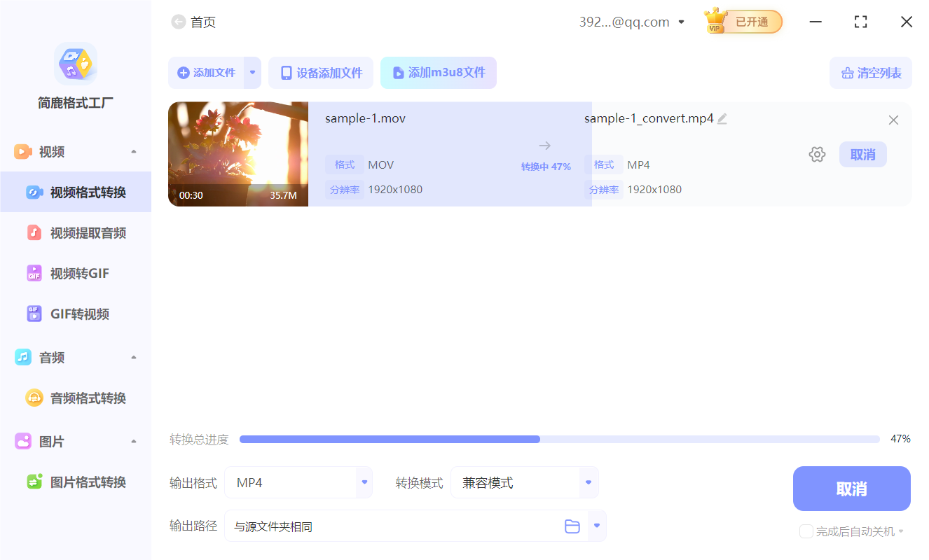This screenshot has height=560, width=929.
Task: Click the 已开通 VIP status label
Action: (752, 22)
